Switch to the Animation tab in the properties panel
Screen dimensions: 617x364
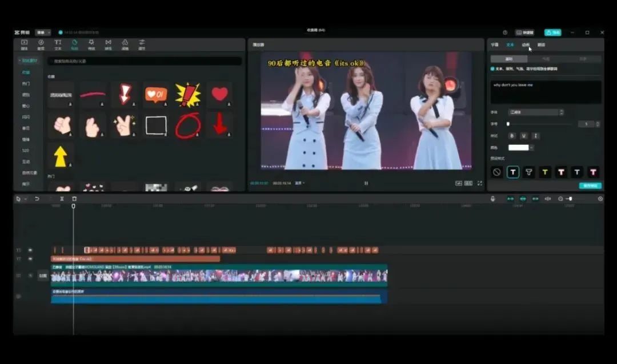pos(526,45)
